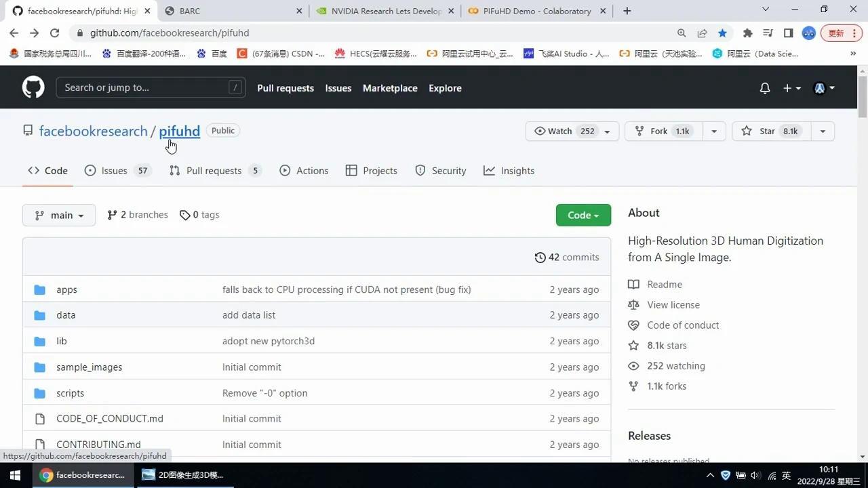Open Explore in the top navigation
Screen dimensions: 868x488
(445, 88)
